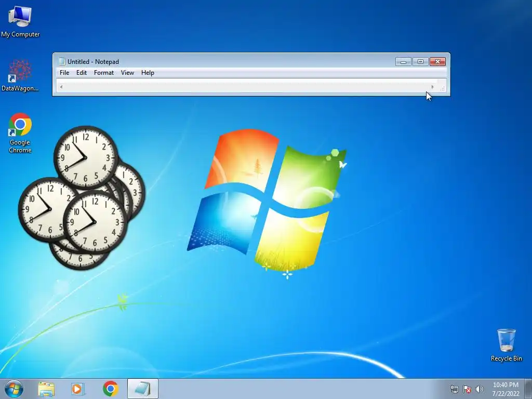Launch Windows Media Player from the taskbar
Image resolution: width=532 pixels, height=399 pixels.
78,389
